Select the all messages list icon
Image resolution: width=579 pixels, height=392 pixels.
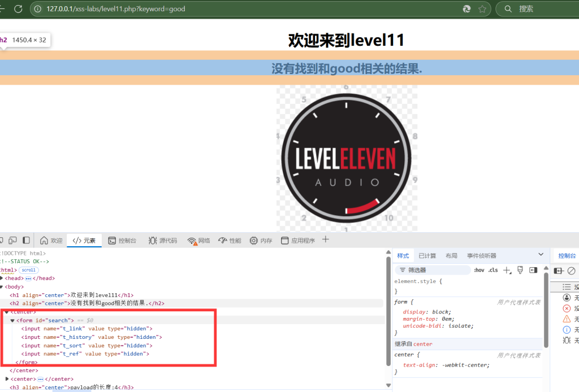point(567,287)
